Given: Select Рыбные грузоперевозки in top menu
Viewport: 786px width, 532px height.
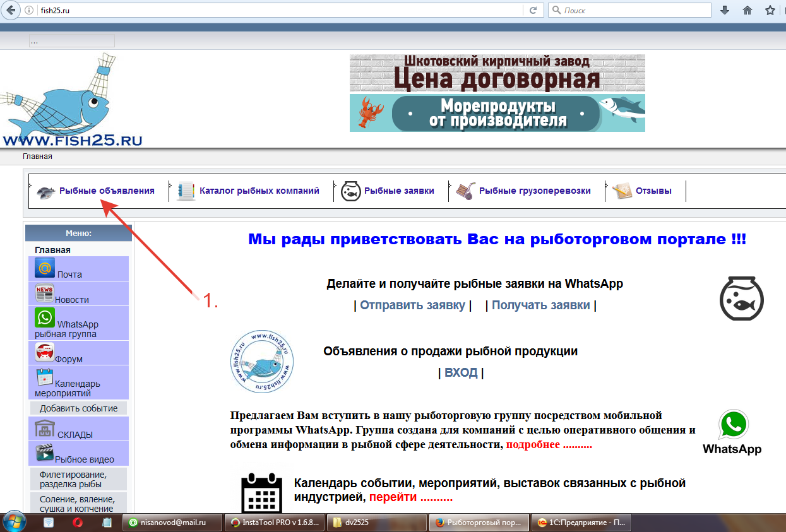Looking at the screenshot, I should 534,191.
